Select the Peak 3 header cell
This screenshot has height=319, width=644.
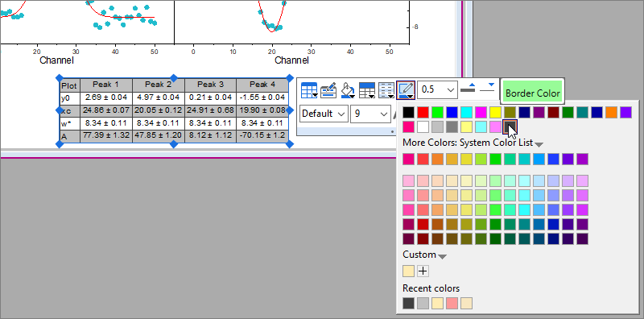coord(210,85)
